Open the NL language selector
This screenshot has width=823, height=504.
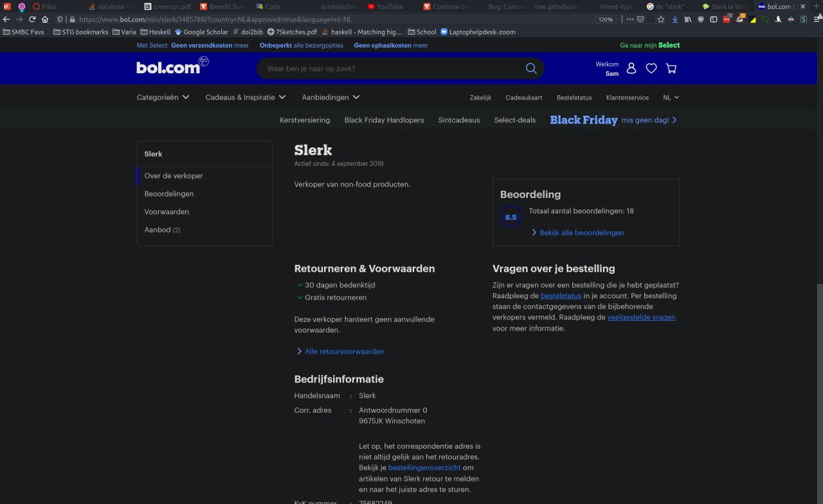(x=671, y=98)
